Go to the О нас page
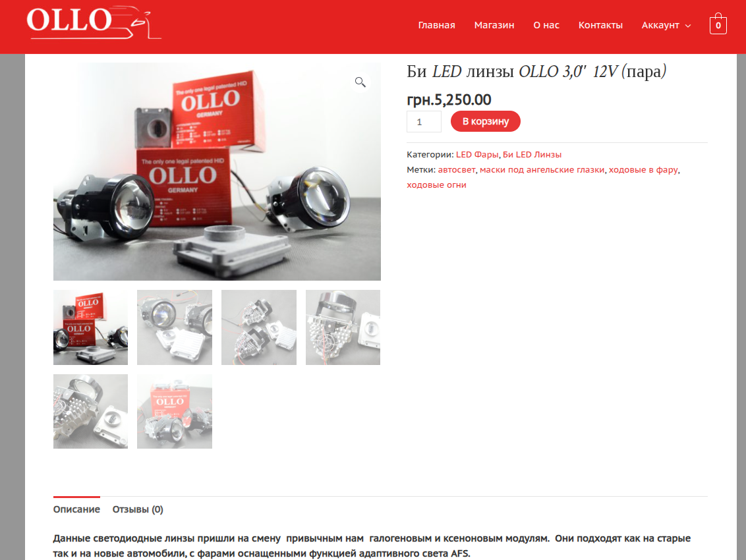The image size is (746, 560). (x=546, y=25)
